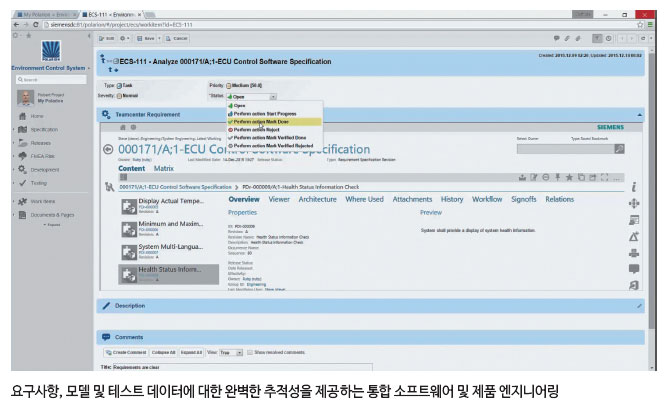Open the Save button dropdown arrow
The height and width of the screenshot is (413, 668).
(159, 38)
